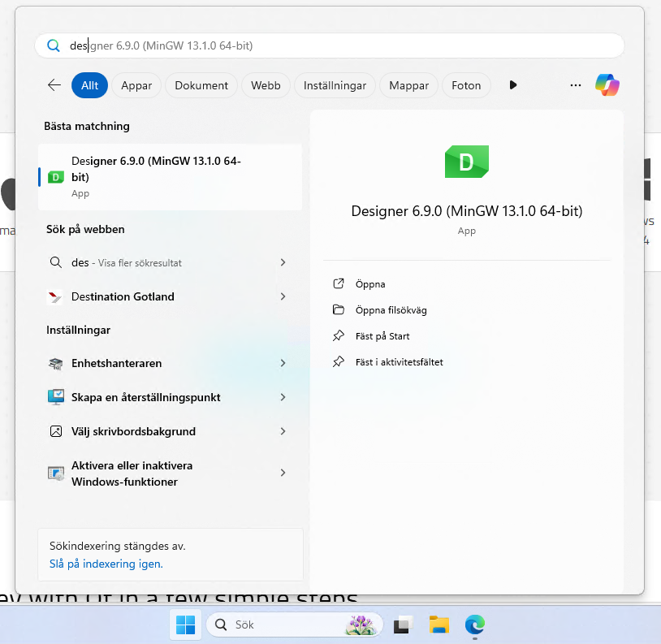Switch to the Webb filter
The height and width of the screenshot is (644, 661).
(x=266, y=85)
